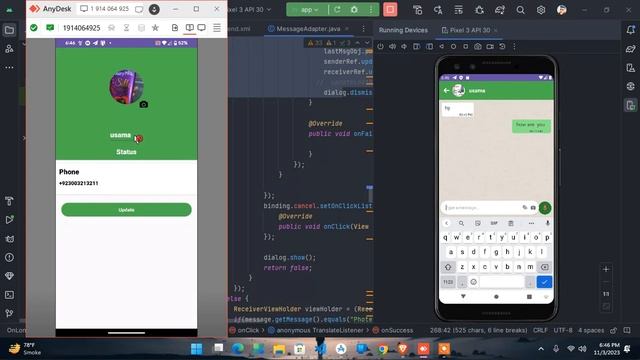Click back arrow in emulator chat header

[446, 91]
